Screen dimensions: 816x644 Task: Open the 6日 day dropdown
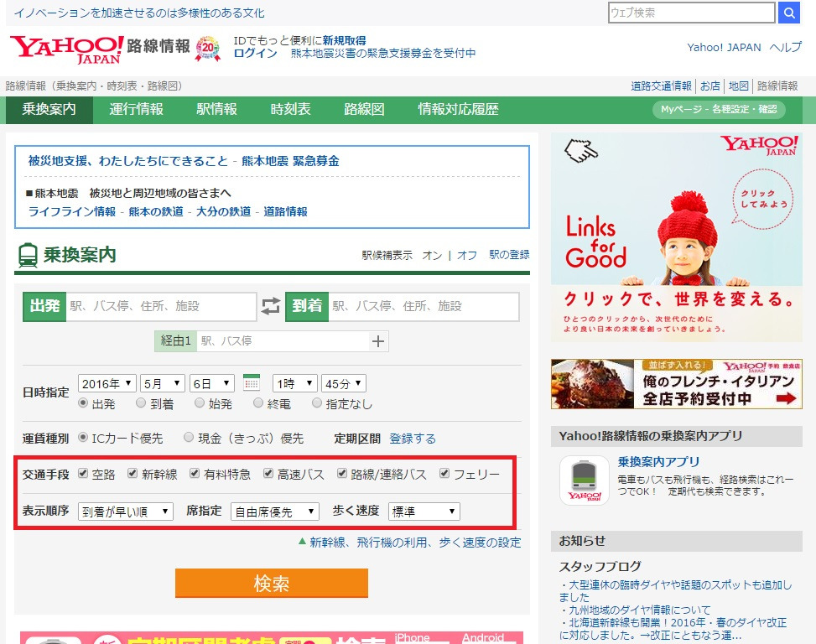[x=212, y=383]
